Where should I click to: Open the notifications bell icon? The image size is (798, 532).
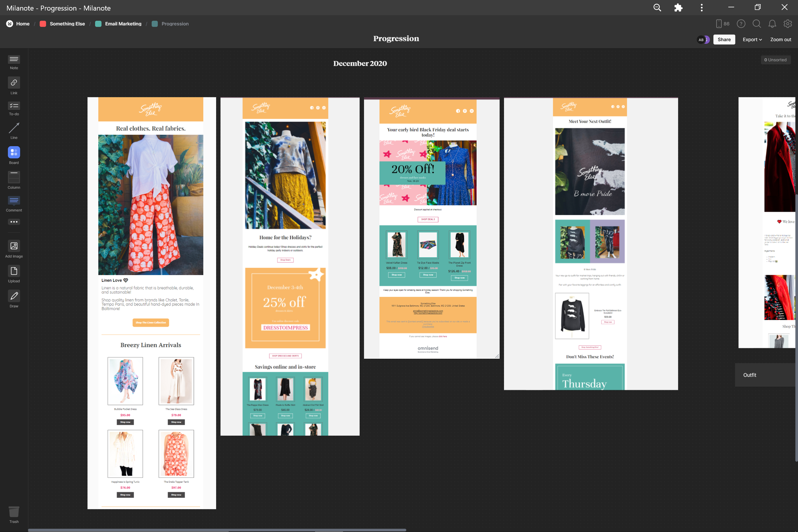pos(772,24)
